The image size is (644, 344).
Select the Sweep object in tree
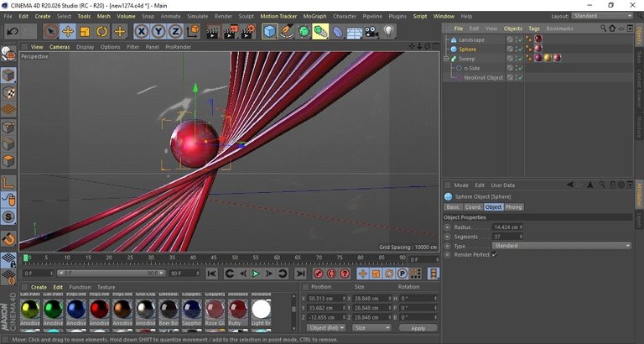point(467,59)
